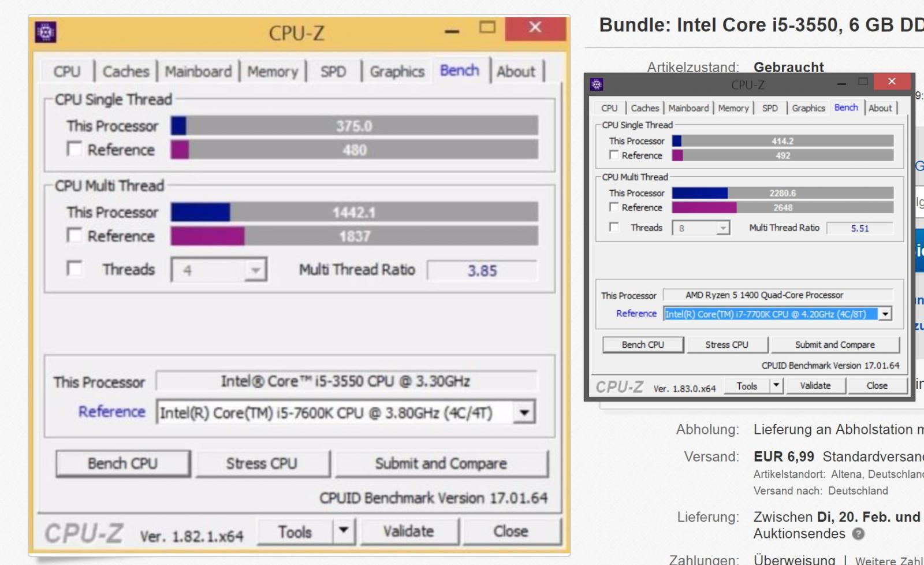Screen dimensions: 924x565
Task: Click Close button at bottom of large window
Action: 511,531
